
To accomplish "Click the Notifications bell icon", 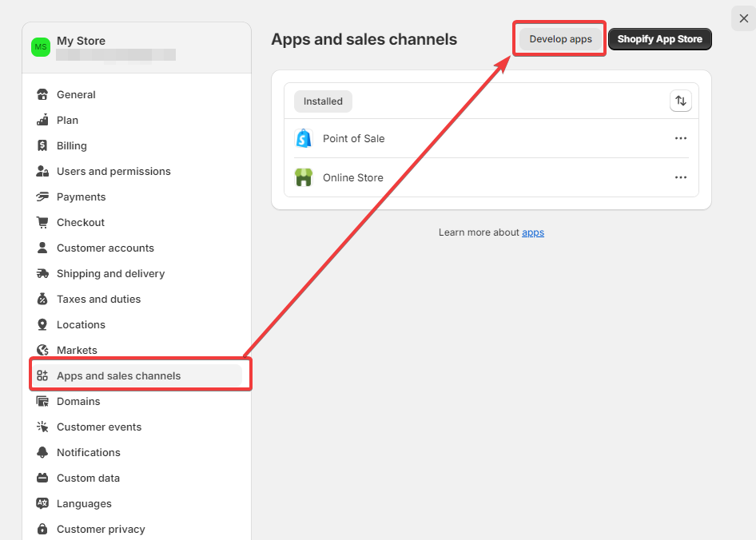I will tap(42, 452).
